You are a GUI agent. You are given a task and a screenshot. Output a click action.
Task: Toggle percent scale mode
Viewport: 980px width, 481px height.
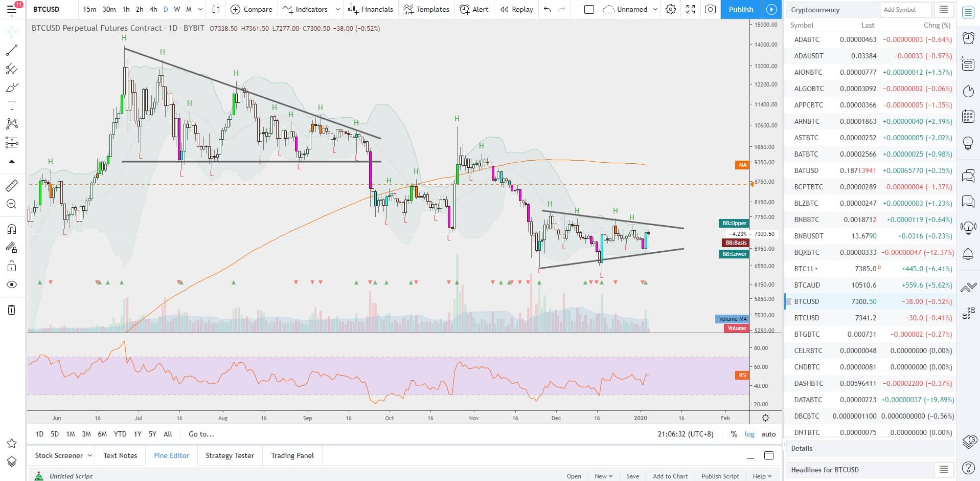click(734, 434)
